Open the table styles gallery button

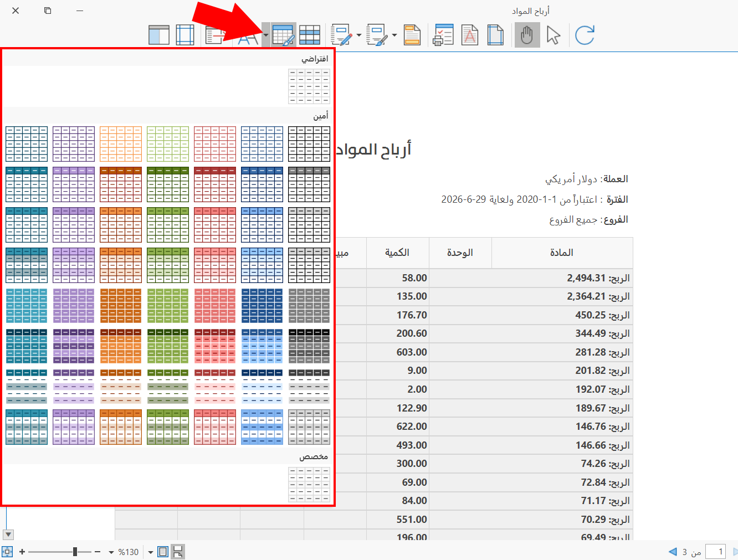click(x=284, y=35)
